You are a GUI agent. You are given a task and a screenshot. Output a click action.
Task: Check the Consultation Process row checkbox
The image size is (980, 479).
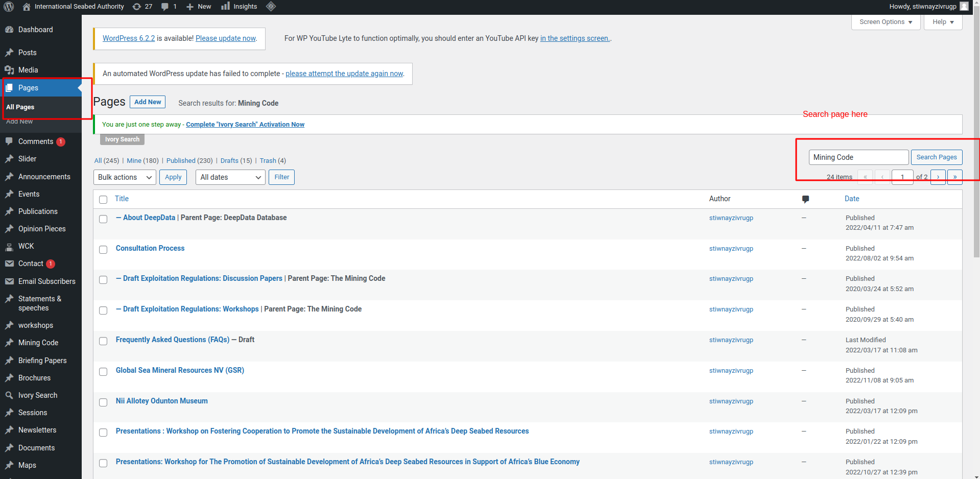[103, 250]
